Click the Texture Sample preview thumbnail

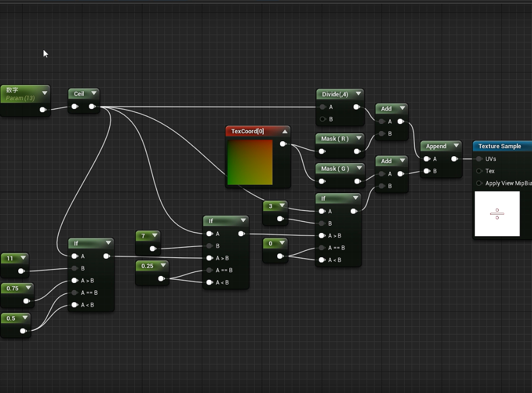[497, 214]
